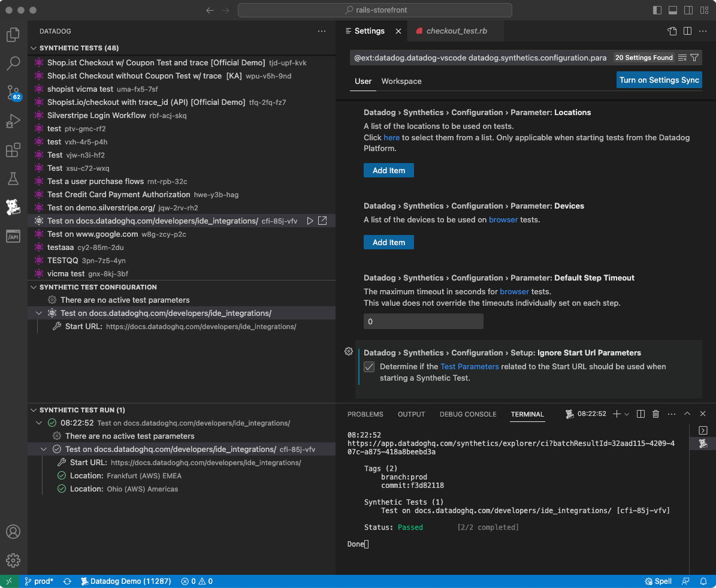
Task: Collapse cfi-85j-vfv test under run results
Action: click(x=44, y=450)
